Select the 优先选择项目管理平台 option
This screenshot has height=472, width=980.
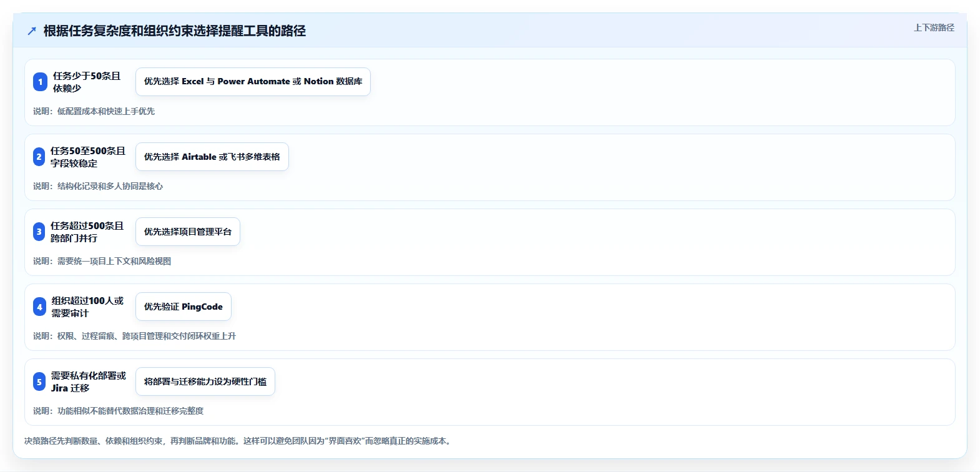[x=188, y=232]
